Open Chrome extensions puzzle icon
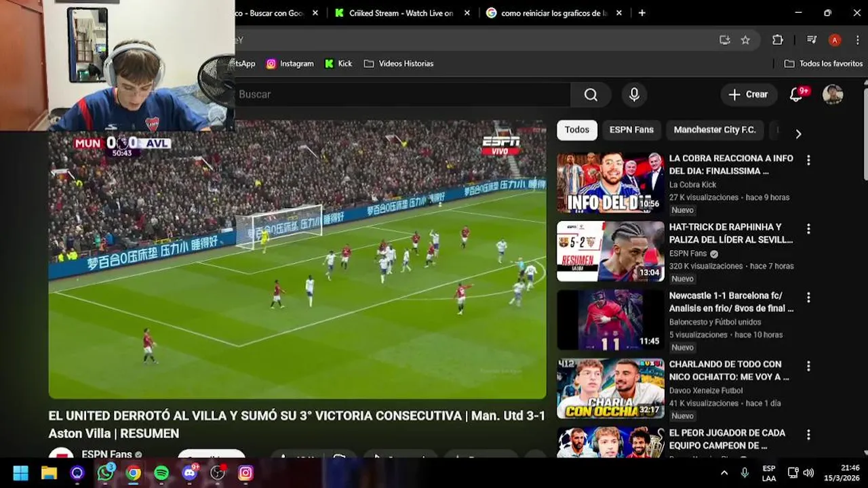Image resolution: width=868 pixels, height=488 pixels. [778, 40]
